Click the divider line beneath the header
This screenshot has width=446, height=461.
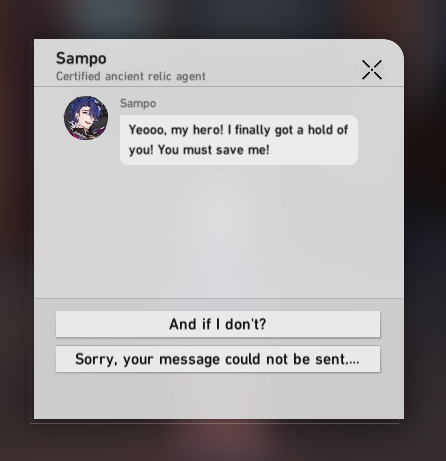[x=219, y=86]
